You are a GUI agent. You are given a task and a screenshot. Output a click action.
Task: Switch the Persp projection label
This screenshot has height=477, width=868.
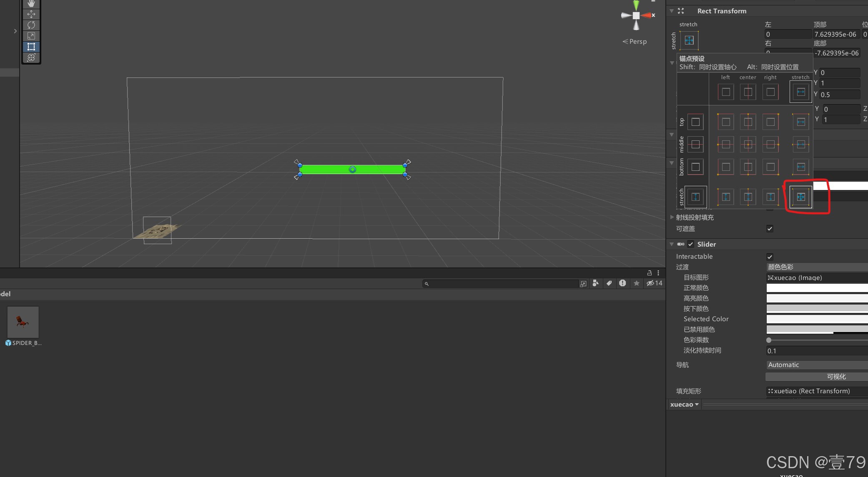coord(635,42)
